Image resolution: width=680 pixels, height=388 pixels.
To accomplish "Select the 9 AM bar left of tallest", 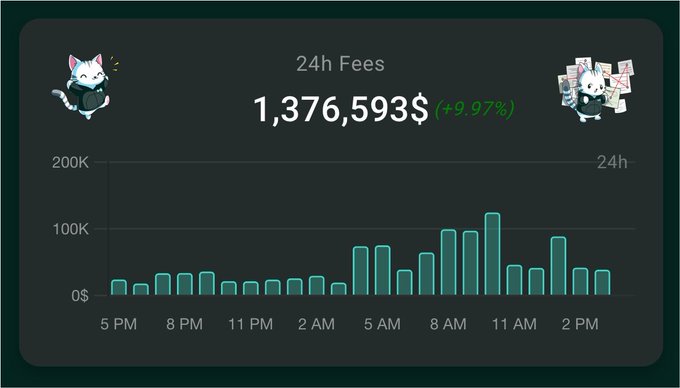I will pyautogui.click(x=471, y=263).
